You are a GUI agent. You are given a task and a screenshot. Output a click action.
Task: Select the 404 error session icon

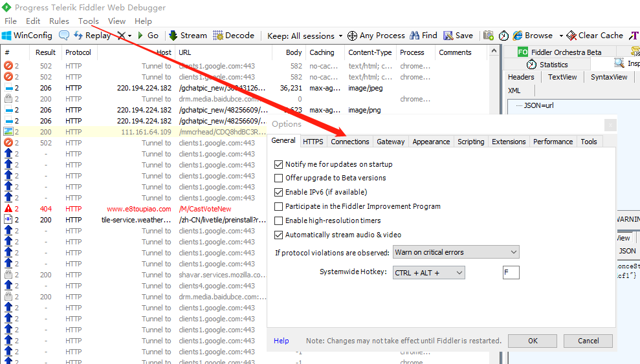tap(8, 209)
